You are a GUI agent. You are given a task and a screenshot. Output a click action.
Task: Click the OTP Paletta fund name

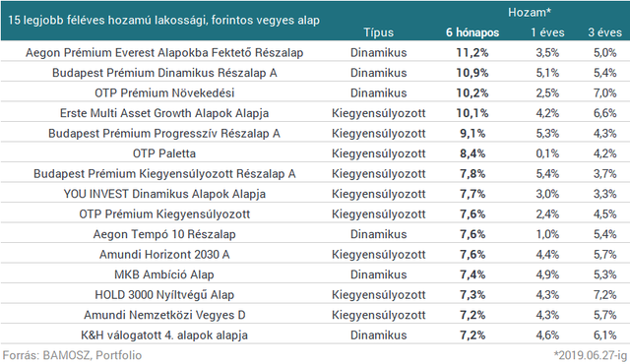click(x=164, y=153)
